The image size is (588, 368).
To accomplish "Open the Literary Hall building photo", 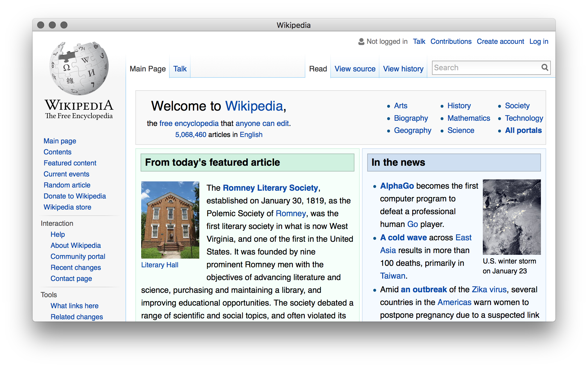I will click(170, 220).
